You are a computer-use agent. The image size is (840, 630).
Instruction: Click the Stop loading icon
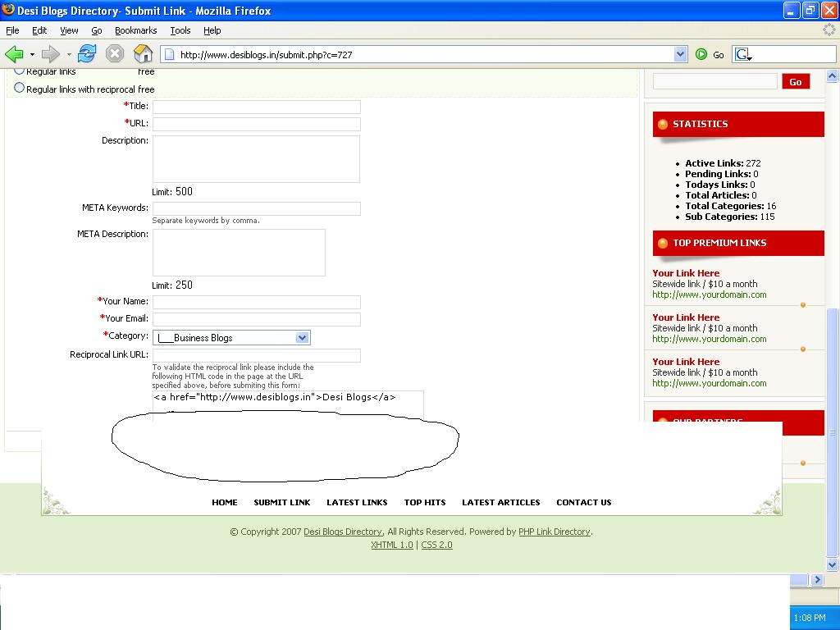(x=115, y=54)
